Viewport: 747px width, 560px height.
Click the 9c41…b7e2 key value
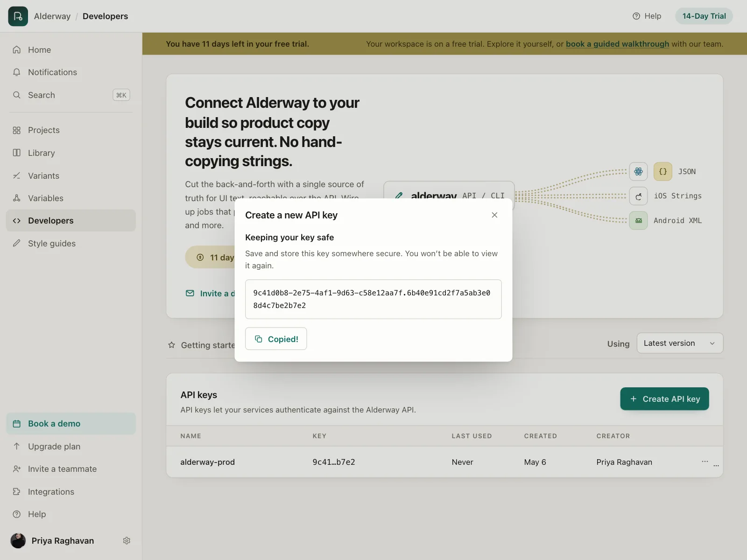334,462
